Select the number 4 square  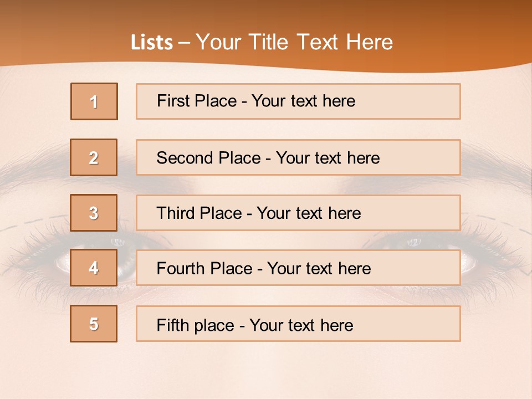pos(94,268)
